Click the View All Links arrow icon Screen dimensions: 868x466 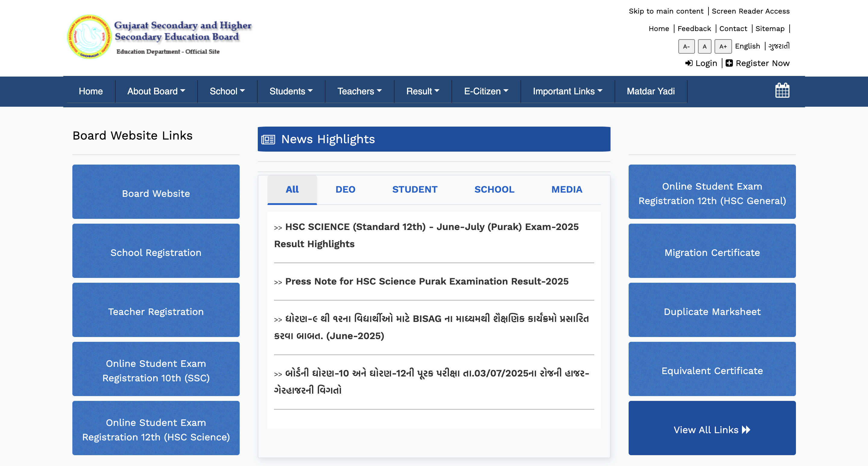pos(746,429)
